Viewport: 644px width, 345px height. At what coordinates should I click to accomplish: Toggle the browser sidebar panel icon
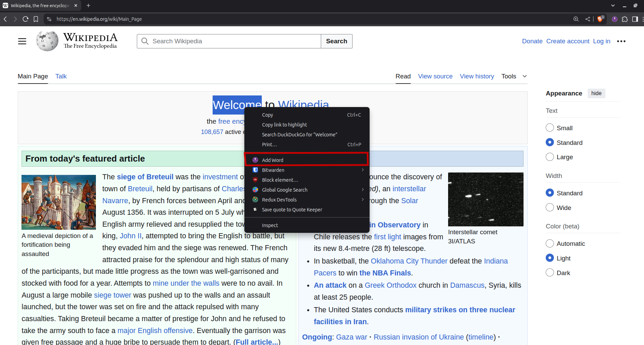pos(635,19)
